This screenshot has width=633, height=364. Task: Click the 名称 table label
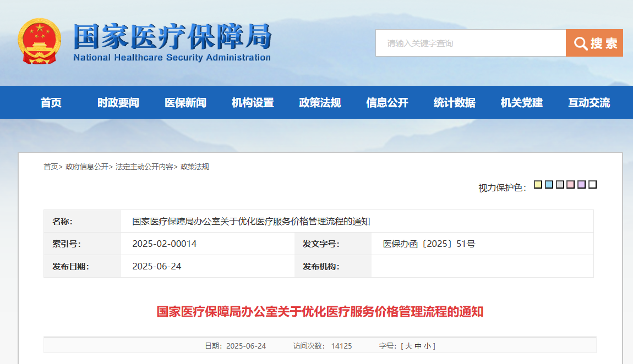click(x=62, y=221)
